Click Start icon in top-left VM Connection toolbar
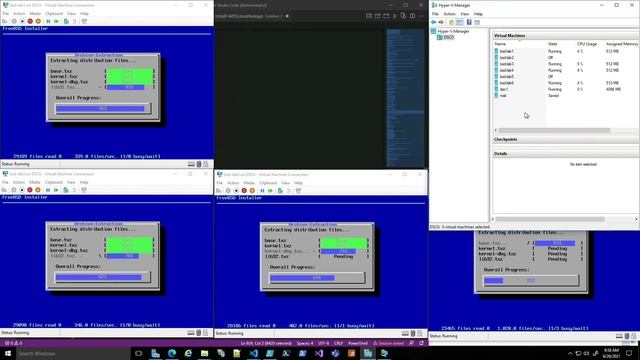This screenshot has height=360, width=640. (14, 21)
